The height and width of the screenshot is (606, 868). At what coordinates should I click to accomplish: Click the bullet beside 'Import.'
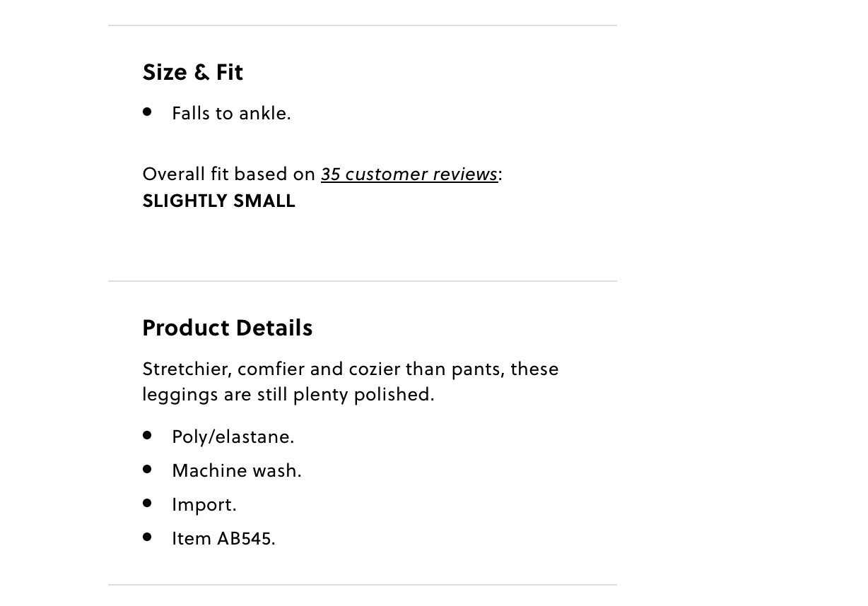[x=147, y=503]
